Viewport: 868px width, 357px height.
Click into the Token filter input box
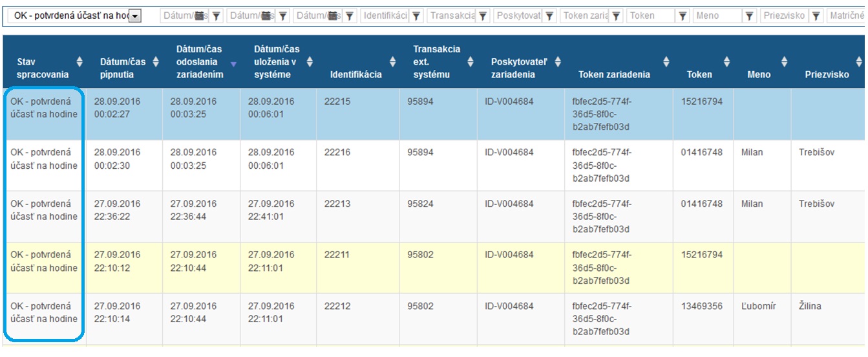pyautogui.click(x=651, y=16)
